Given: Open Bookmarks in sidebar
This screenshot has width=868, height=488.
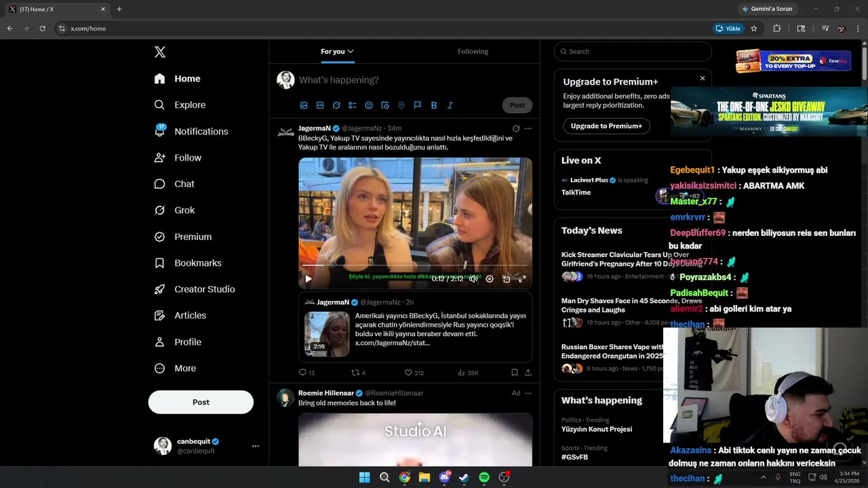Looking at the screenshot, I should pyautogui.click(x=188, y=263).
